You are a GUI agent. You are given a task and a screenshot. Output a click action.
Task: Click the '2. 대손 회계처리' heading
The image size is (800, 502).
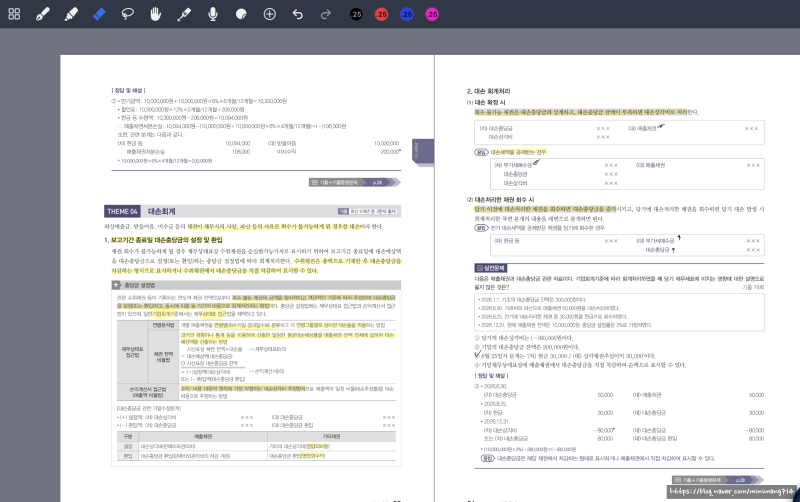pos(488,91)
